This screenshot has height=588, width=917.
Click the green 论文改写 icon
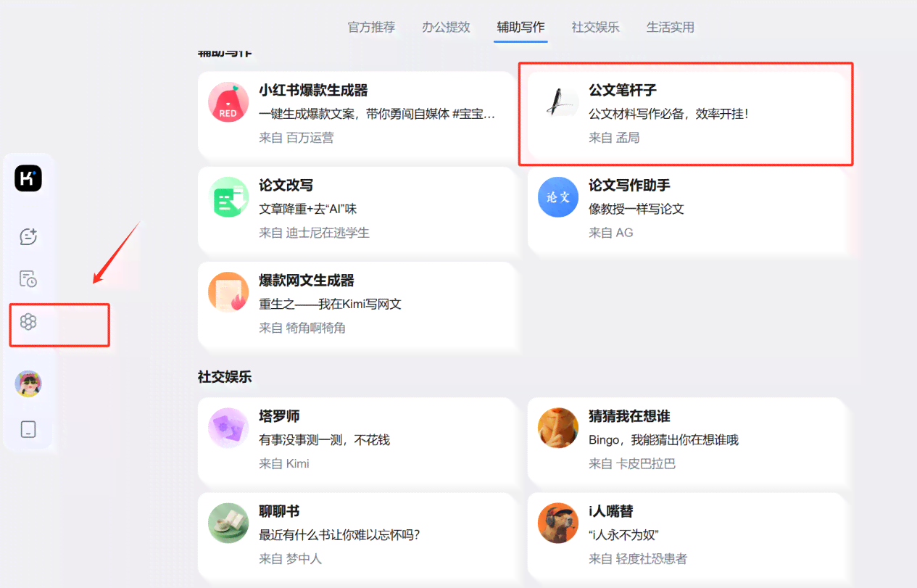pyautogui.click(x=228, y=197)
